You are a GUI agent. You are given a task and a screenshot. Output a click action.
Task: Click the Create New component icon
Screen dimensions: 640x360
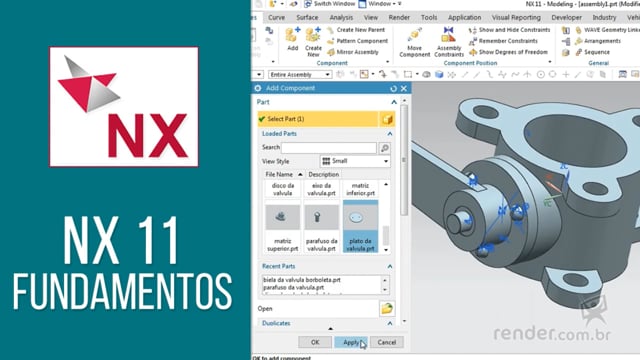pyautogui.click(x=313, y=42)
